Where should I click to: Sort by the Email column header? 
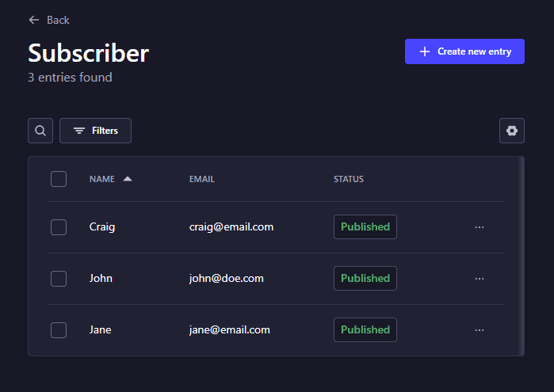click(x=202, y=179)
